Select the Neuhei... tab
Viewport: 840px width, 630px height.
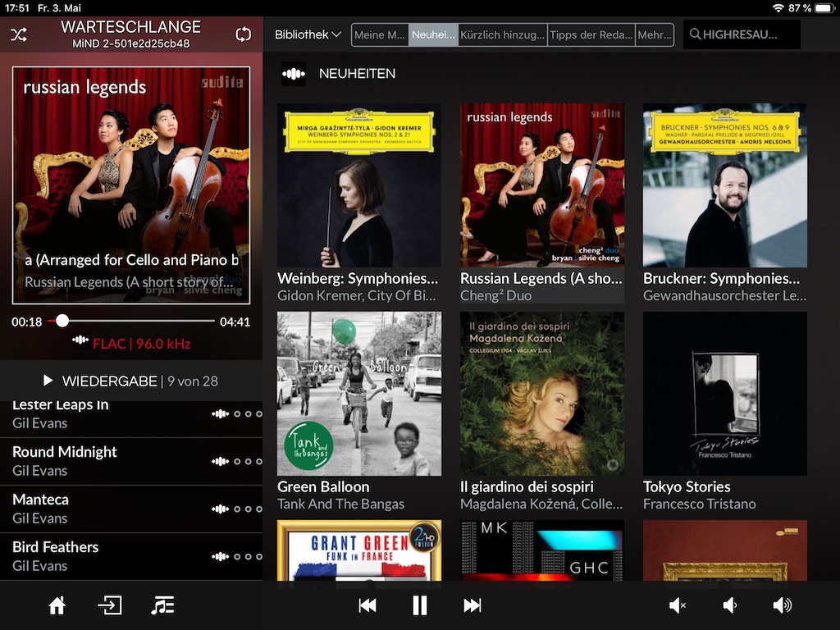pyautogui.click(x=433, y=34)
